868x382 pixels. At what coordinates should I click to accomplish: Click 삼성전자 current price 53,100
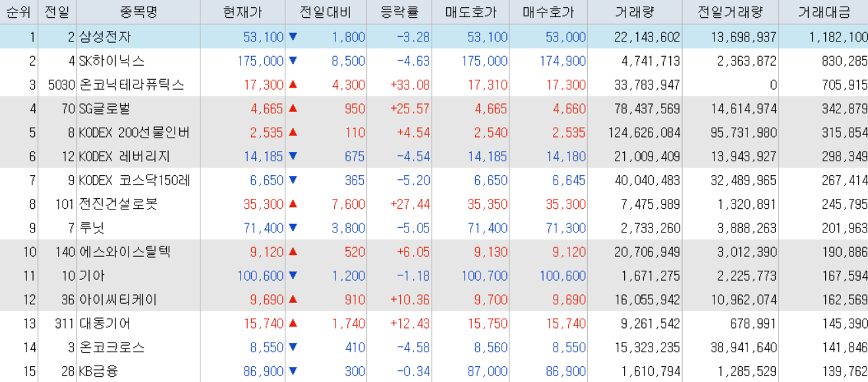[263, 37]
